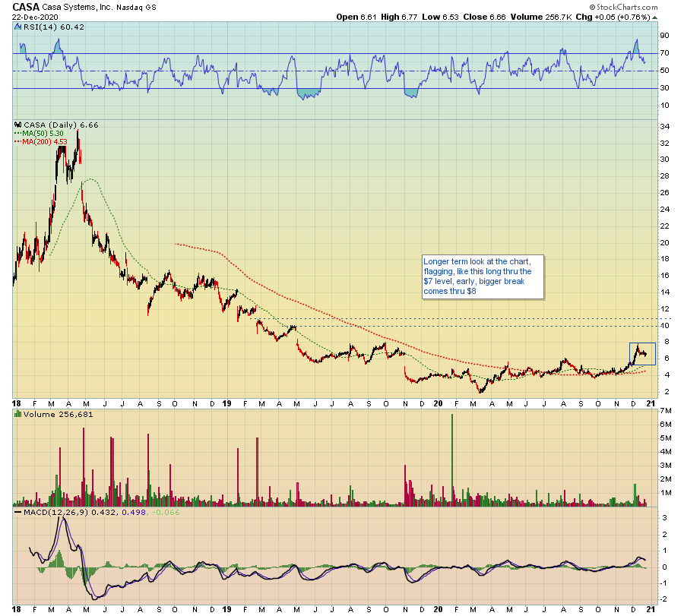
Task: Click the price axis label '16'
Action: (665, 276)
